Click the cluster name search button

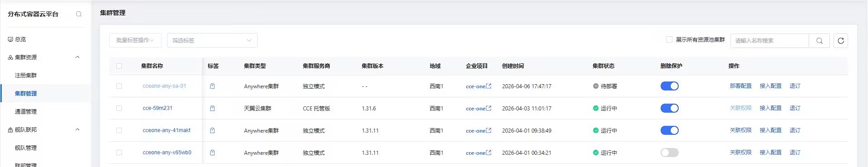819,41
